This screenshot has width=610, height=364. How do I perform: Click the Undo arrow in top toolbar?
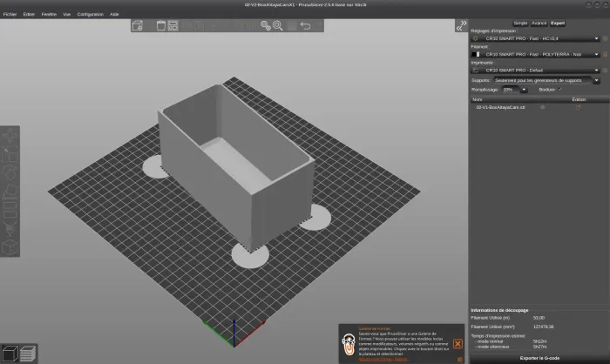point(304,25)
